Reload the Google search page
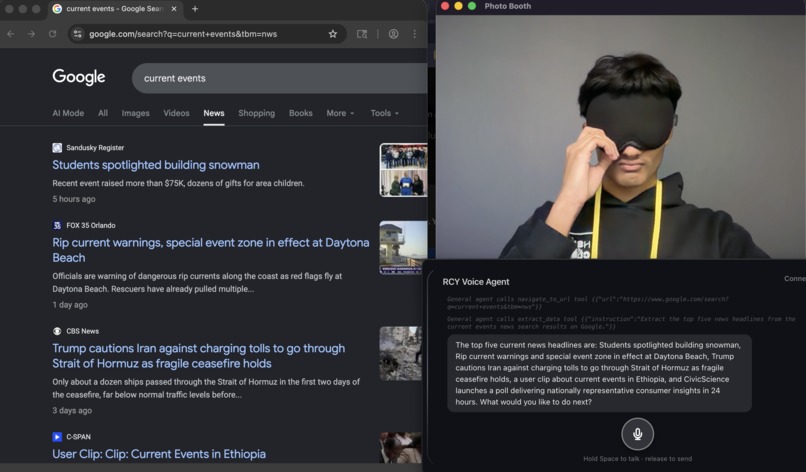 coord(52,34)
